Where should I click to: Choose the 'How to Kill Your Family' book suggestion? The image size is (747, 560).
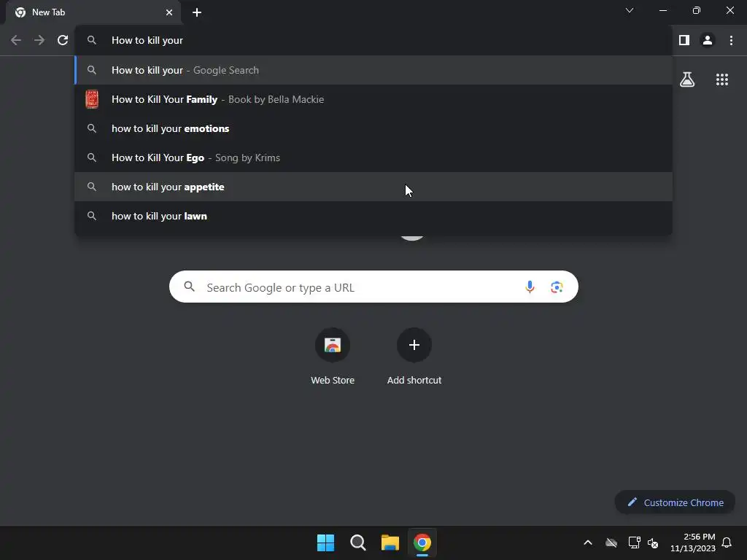click(x=373, y=99)
